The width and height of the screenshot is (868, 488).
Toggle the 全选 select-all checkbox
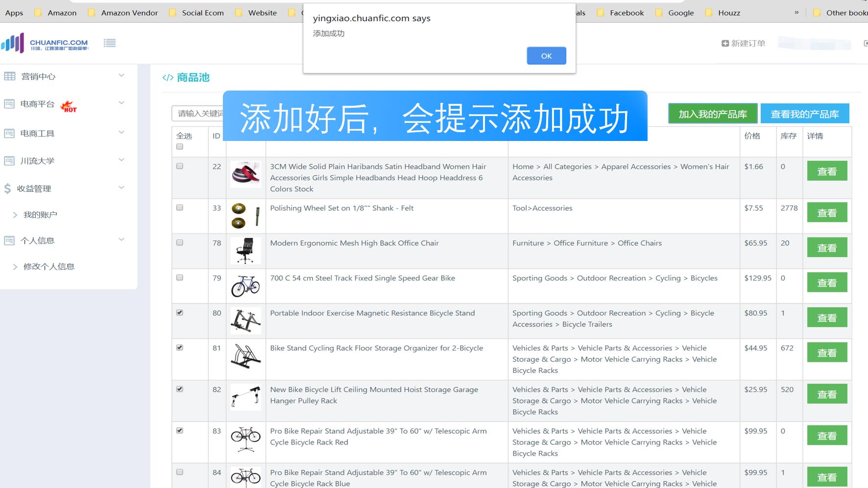coord(180,146)
